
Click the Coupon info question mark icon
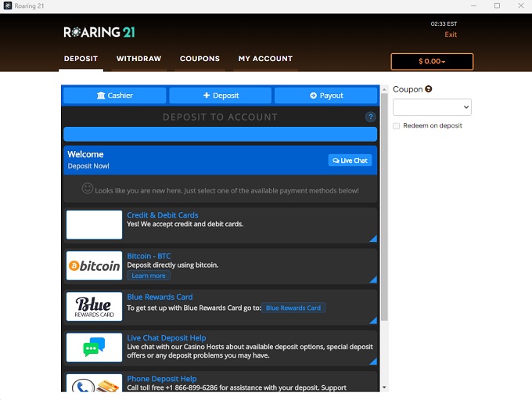click(x=429, y=89)
